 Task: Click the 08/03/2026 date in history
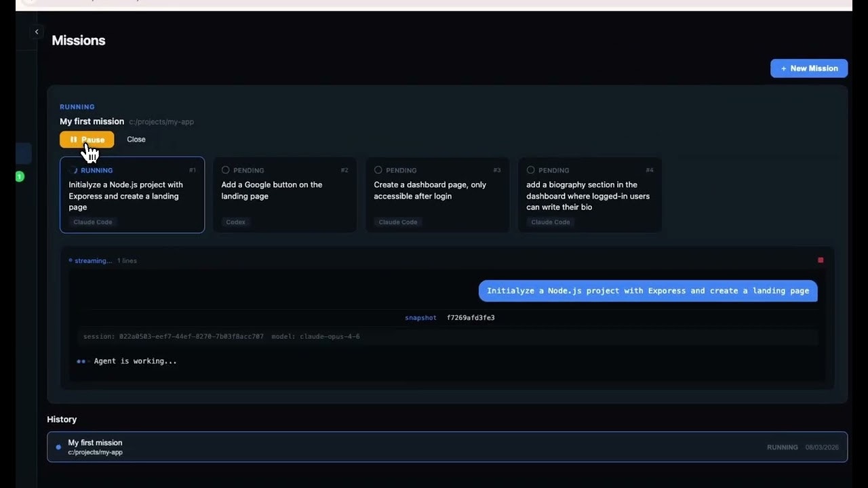click(822, 447)
